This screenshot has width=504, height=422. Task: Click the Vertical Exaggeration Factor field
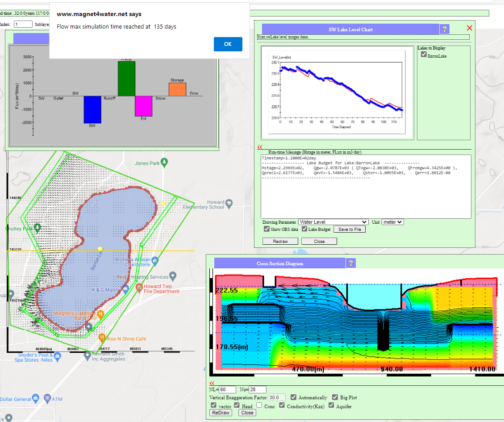(x=277, y=397)
